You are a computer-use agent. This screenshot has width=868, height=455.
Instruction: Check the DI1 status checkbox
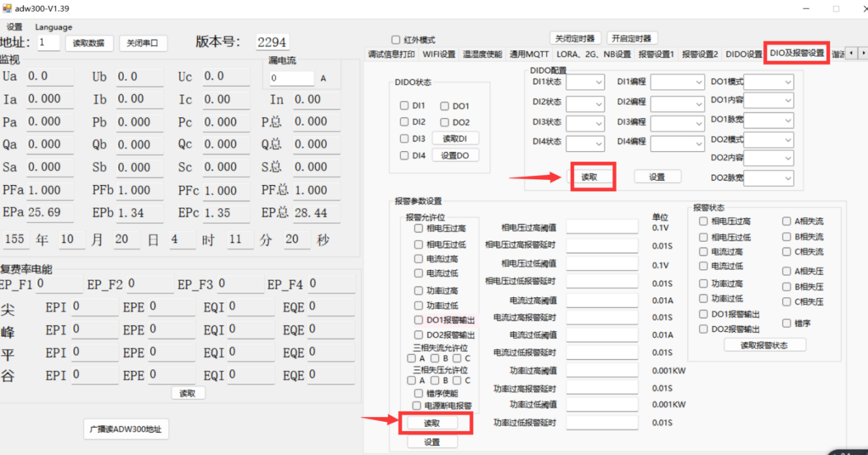(x=404, y=106)
